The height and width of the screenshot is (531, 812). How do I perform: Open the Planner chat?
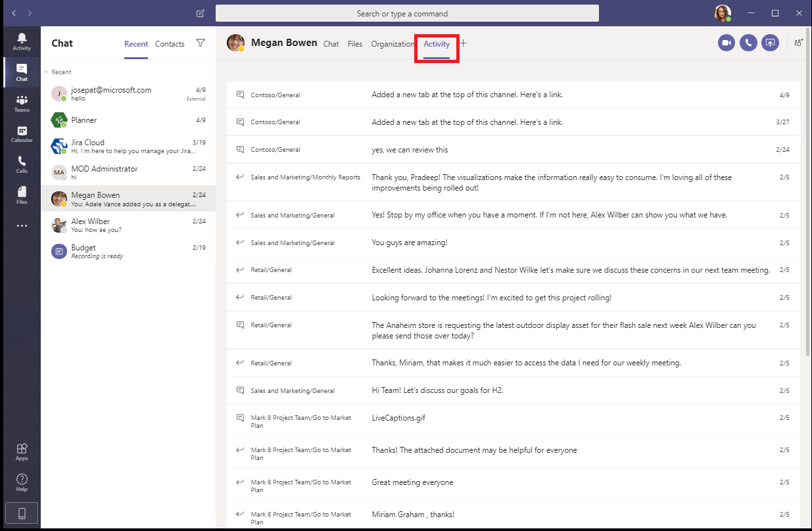pos(128,120)
